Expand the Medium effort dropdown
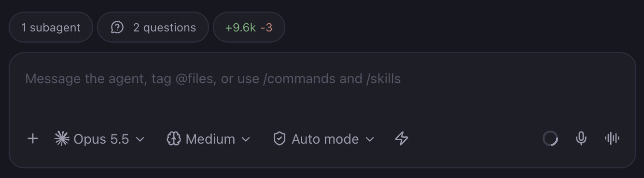The image size is (644, 178). click(x=209, y=139)
